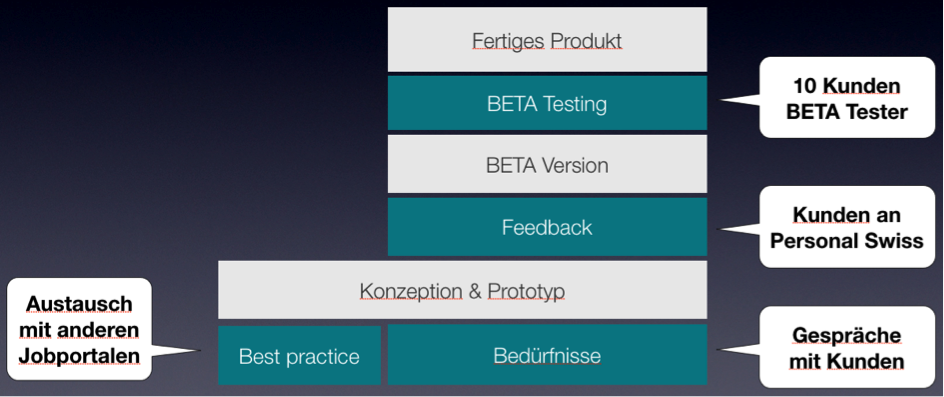Image resolution: width=944 pixels, height=397 pixels.
Task: Click the pointer tip of the Austausch callout
Action: 198,350
